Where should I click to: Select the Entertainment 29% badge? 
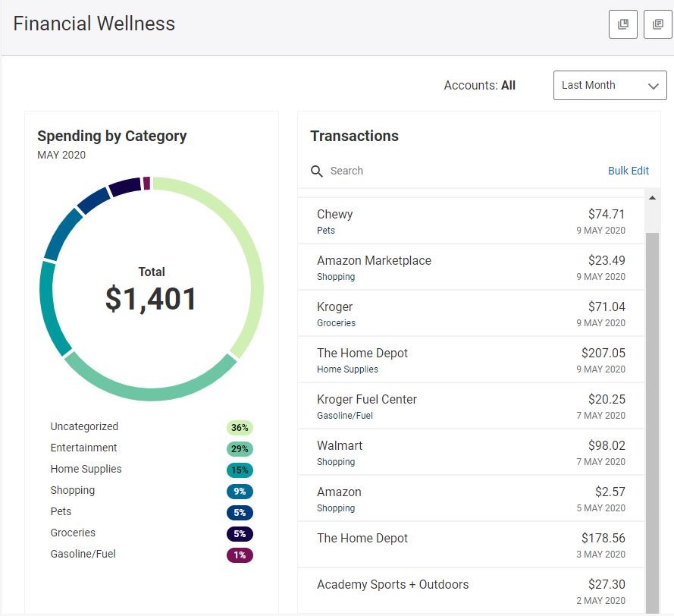click(240, 448)
